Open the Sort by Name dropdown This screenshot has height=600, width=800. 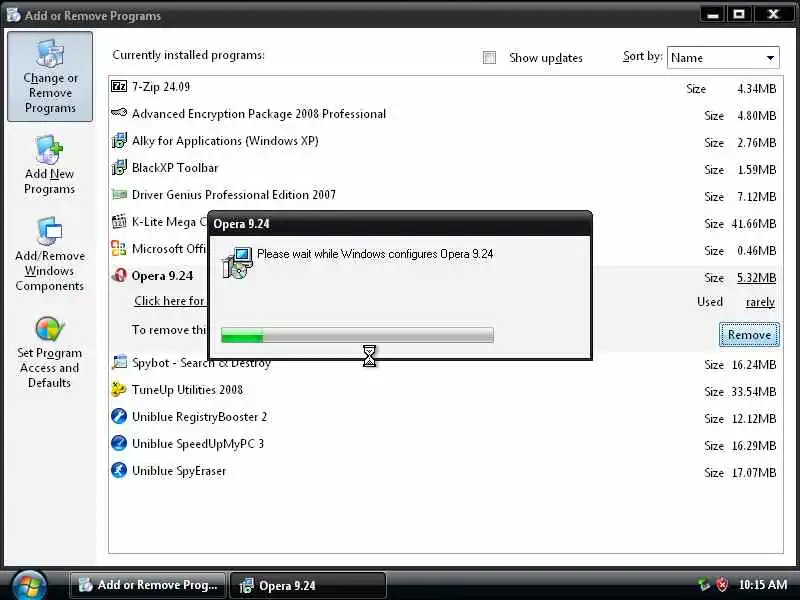(723, 58)
